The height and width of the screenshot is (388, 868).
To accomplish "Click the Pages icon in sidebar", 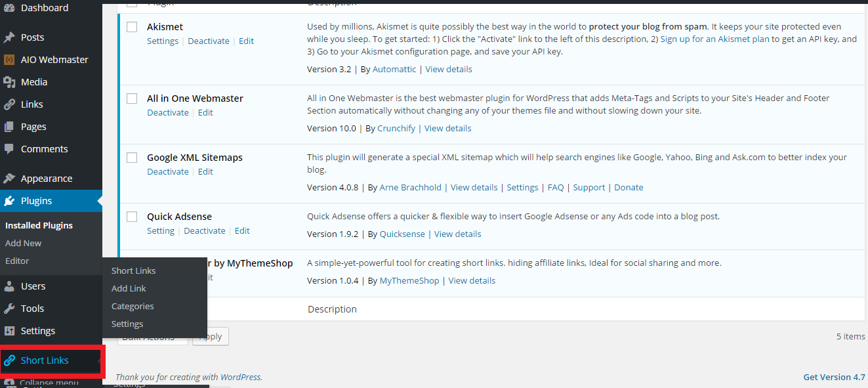I will pyautogui.click(x=9, y=127).
